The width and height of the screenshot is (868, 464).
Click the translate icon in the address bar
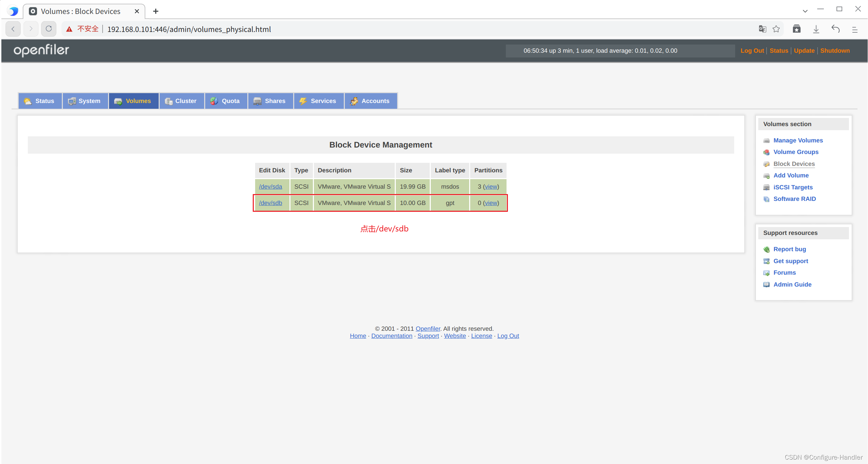click(x=762, y=29)
